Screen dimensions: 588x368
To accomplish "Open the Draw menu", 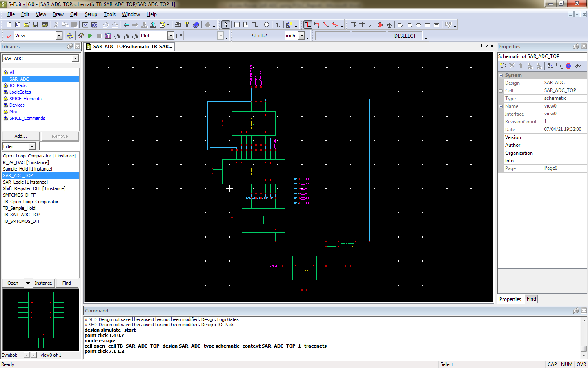I will tap(58, 14).
